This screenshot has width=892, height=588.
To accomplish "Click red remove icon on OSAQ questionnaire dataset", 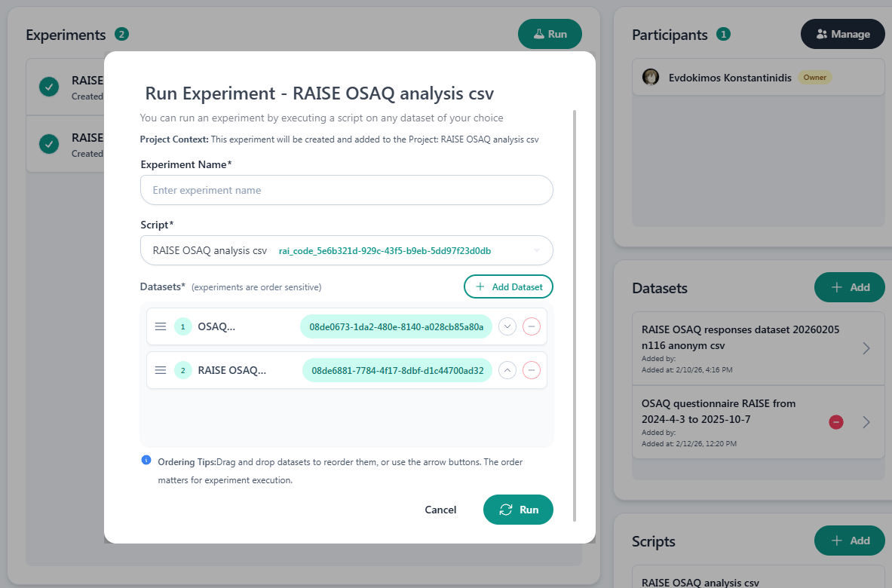I will (x=835, y=422).
